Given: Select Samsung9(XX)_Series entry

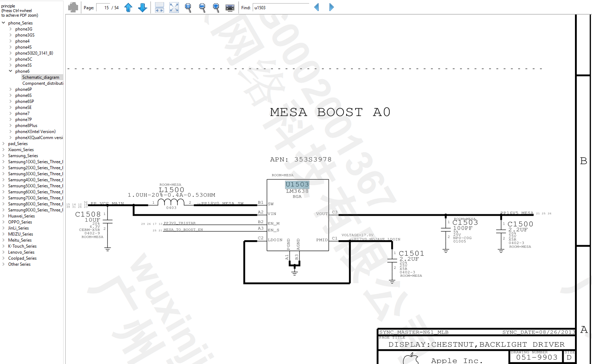Looking at the screenshot, I should [35, 210].
